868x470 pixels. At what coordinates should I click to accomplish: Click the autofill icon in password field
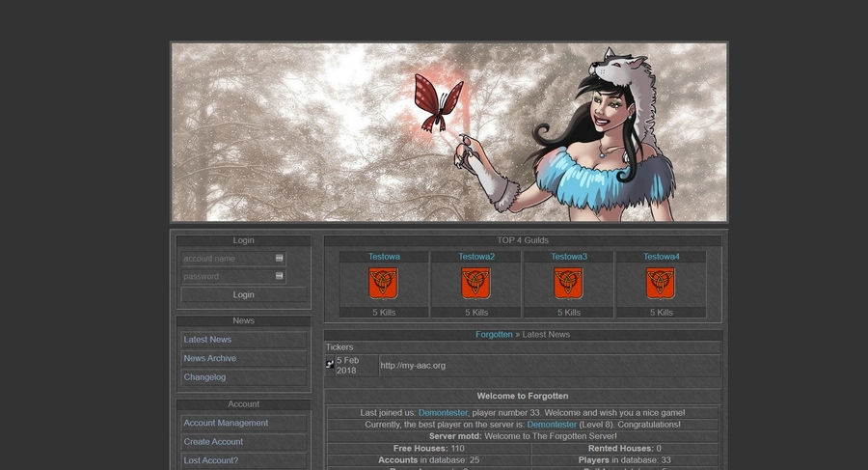tap(280, 276)
